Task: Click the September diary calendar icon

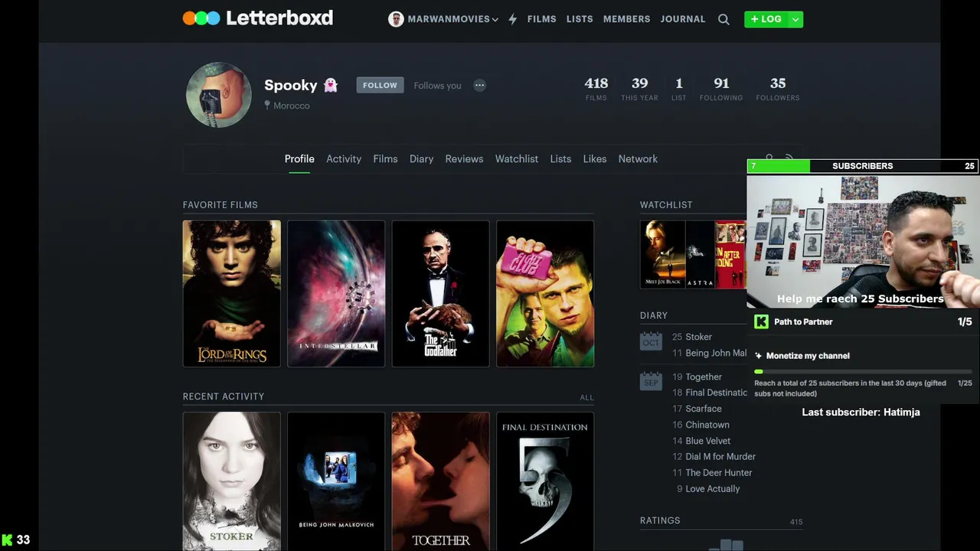Action: click(x=651, y=380)
